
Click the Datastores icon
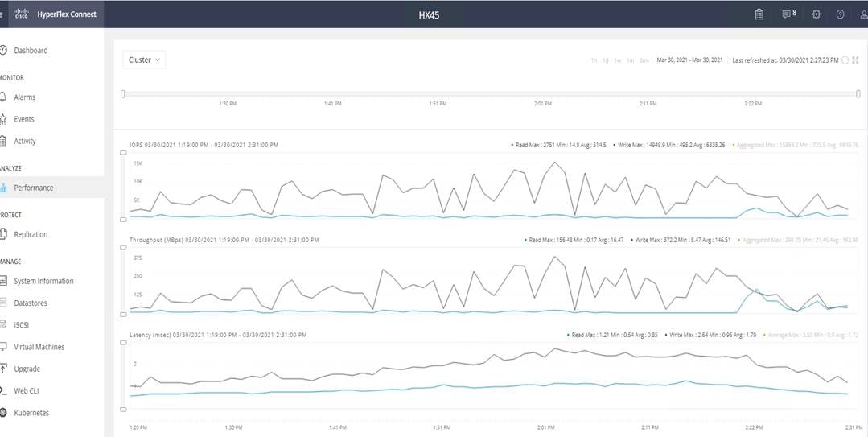coord(2,303)
